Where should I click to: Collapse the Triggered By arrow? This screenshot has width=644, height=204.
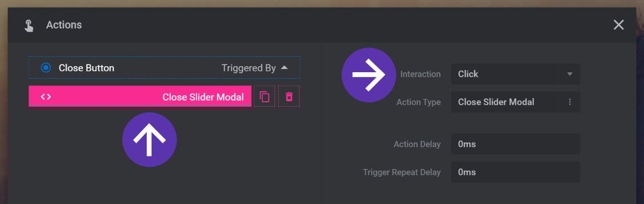(284, 68)
